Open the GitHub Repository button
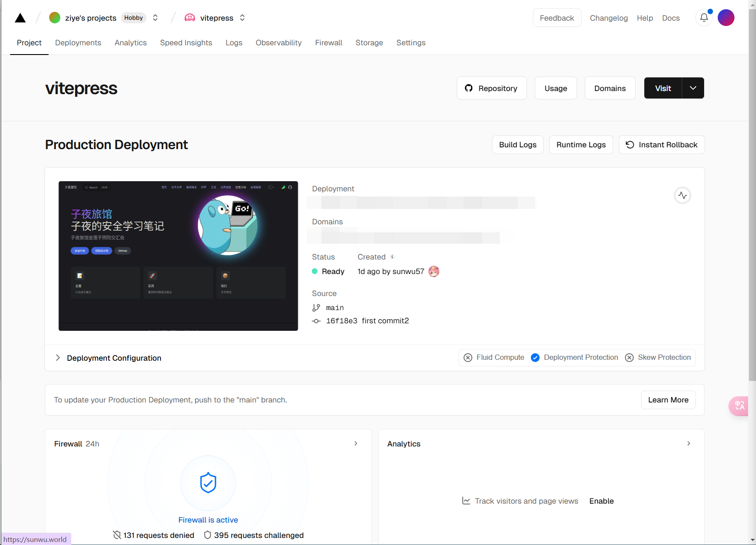 click(492, 88)
